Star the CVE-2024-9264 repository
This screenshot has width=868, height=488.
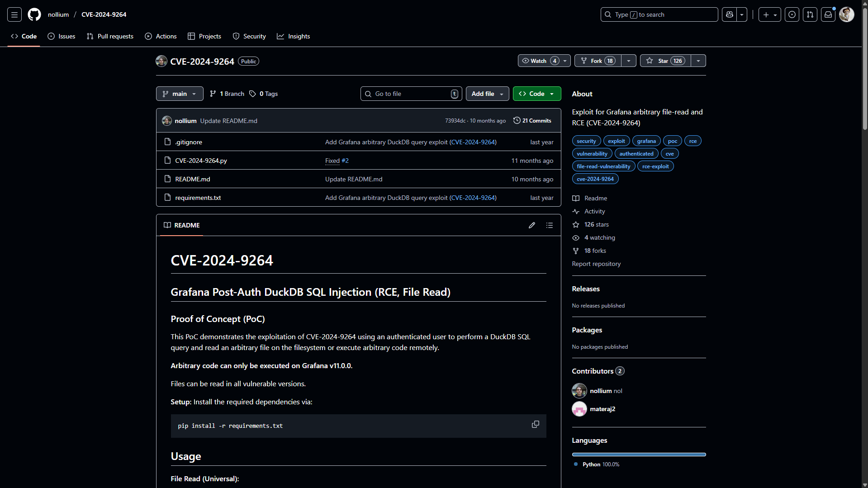pyautogui.click(x=664, y=60)
